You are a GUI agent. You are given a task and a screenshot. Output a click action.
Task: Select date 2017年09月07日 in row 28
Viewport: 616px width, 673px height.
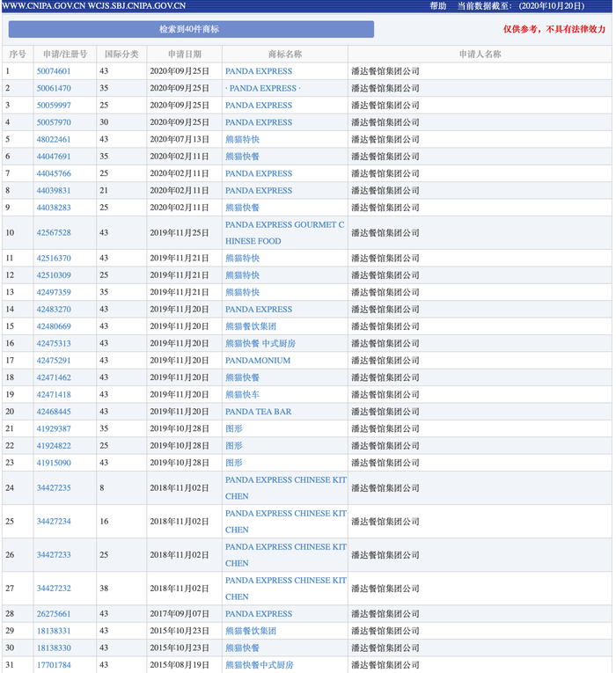coord(180,614)
